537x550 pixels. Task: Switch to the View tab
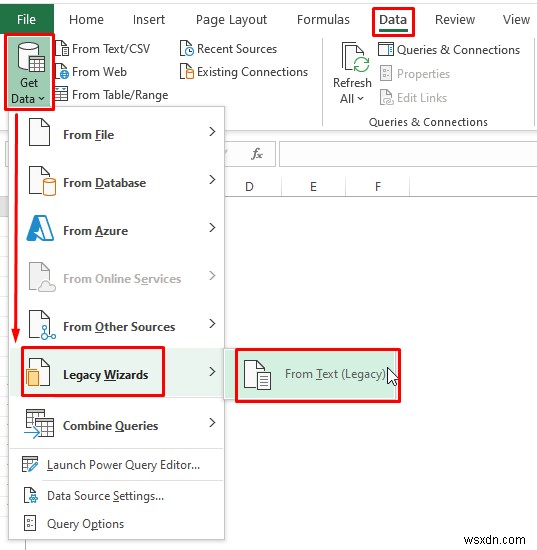[x=516, y=20]
